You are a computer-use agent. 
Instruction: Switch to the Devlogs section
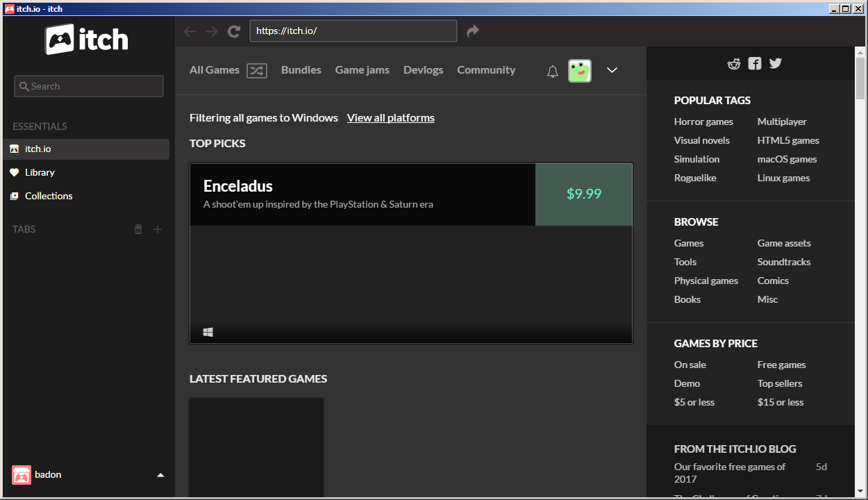(x=423, y=69)
